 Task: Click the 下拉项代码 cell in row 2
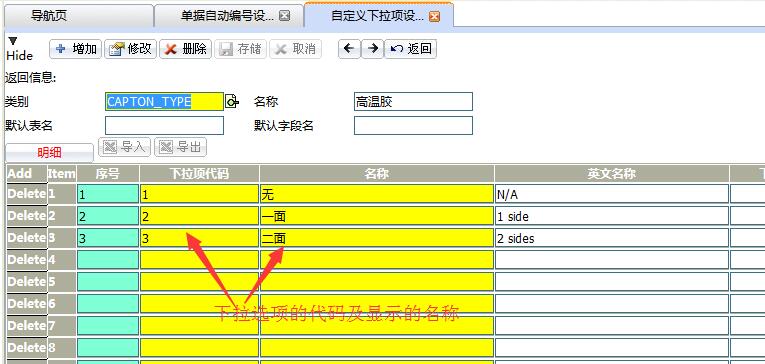click(x=199, y=216)
